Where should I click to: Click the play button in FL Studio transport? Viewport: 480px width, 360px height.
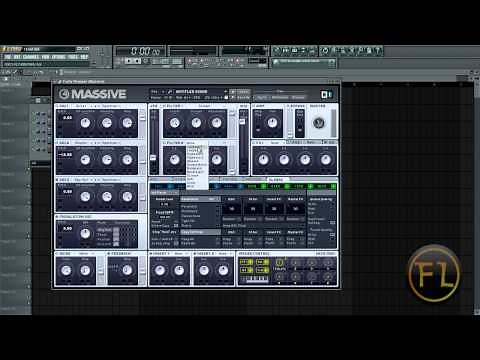[x=129, y=61]
